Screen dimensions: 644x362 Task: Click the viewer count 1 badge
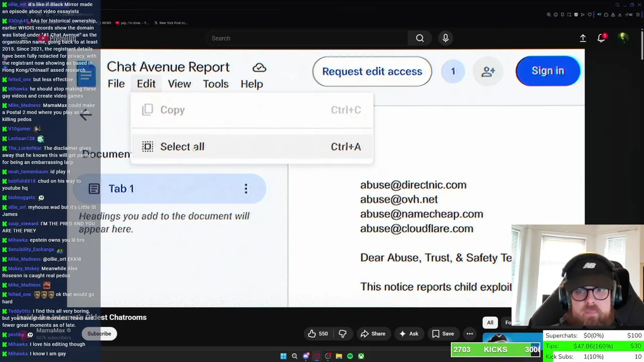point(453,71)
